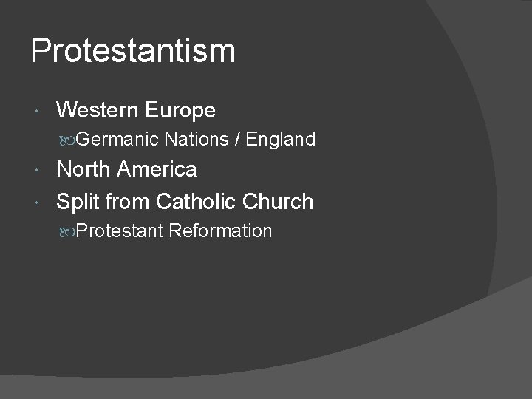The height and width of the screenshot is (399, 532).
Task: Click the bullet dot before North America
Action: (38, 170)
